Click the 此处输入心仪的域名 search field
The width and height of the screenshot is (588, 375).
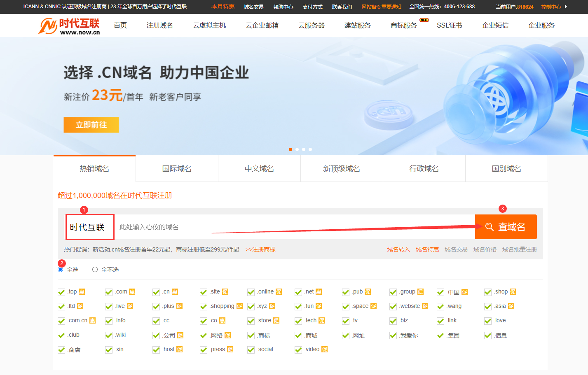tap(295, 227)
